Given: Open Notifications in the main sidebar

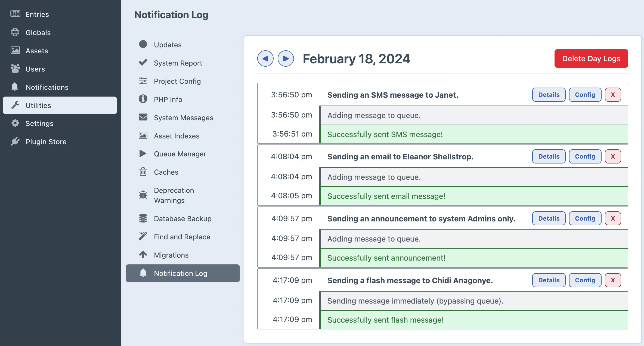Looking at the screenshot, I should click(47, 87).
